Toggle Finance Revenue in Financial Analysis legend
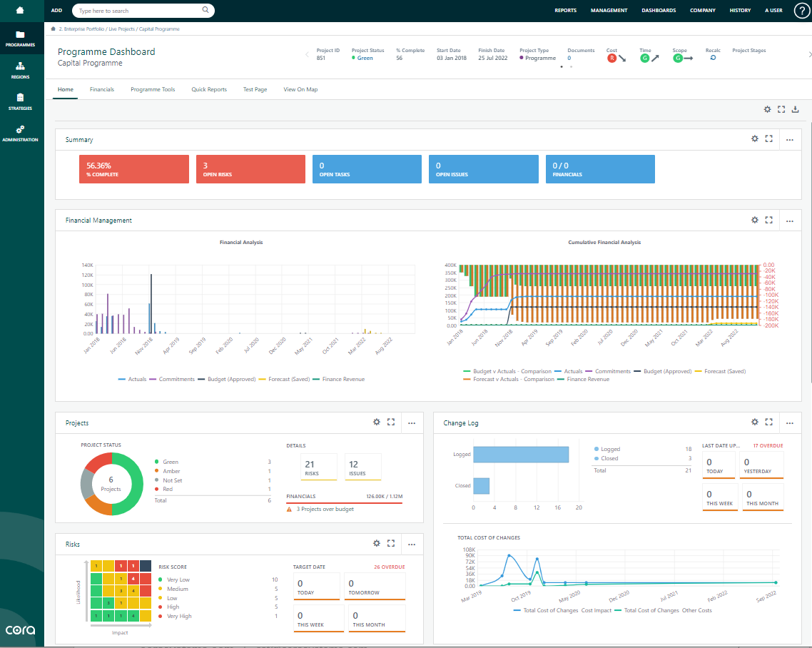Viewport: 812px width, 648px height. (339, 379)
